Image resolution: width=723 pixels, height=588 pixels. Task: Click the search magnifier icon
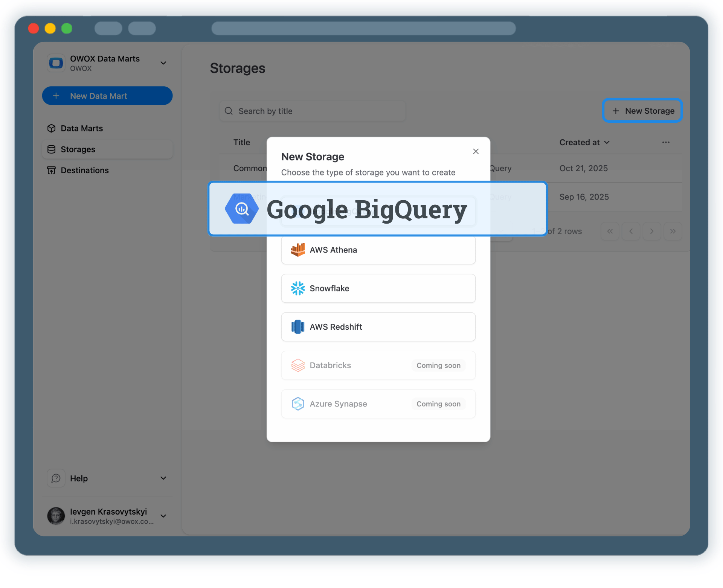point(229,111)
